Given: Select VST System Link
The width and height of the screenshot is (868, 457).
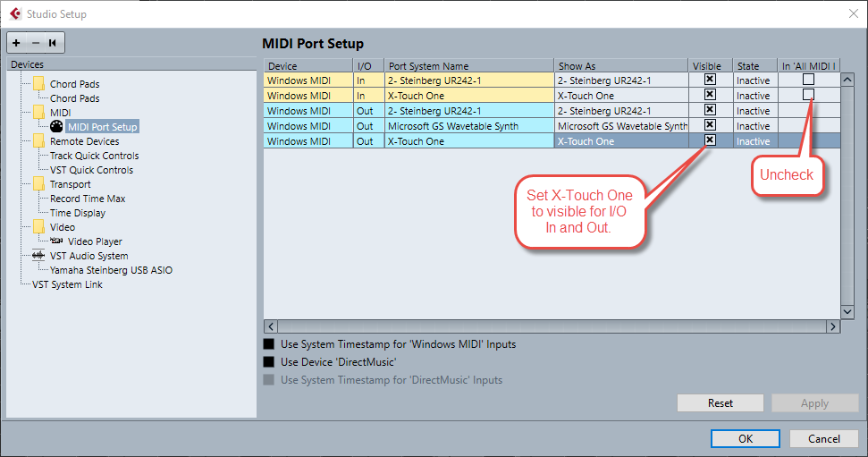Looking at the screenshot, I should tap(67, 284).
